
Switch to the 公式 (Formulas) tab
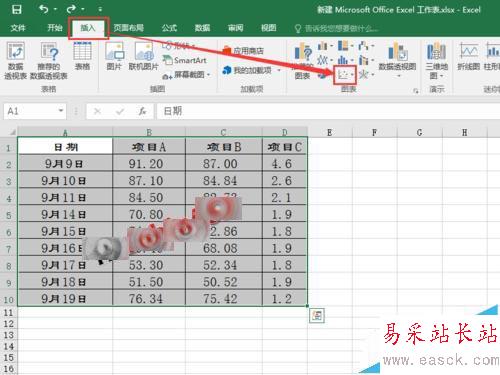(169, 28)
